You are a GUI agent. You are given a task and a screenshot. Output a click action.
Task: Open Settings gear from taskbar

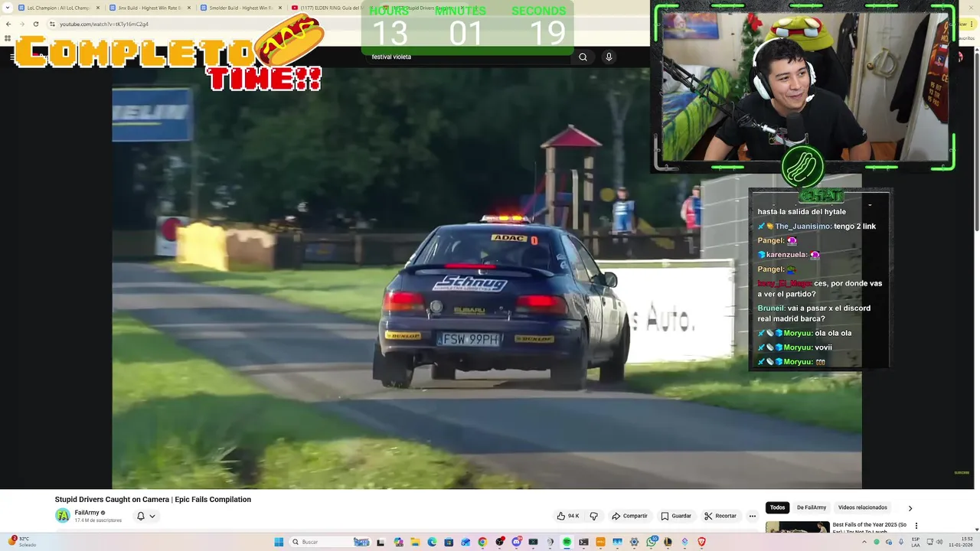[634, 542]
